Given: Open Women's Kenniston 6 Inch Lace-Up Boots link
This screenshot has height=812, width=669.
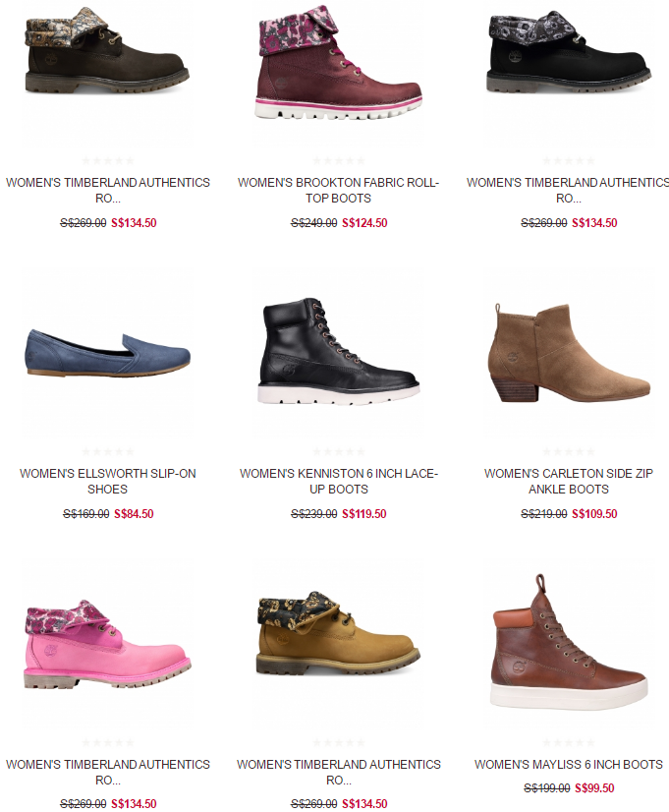Looking at the screenshot, I should [338, 481].
